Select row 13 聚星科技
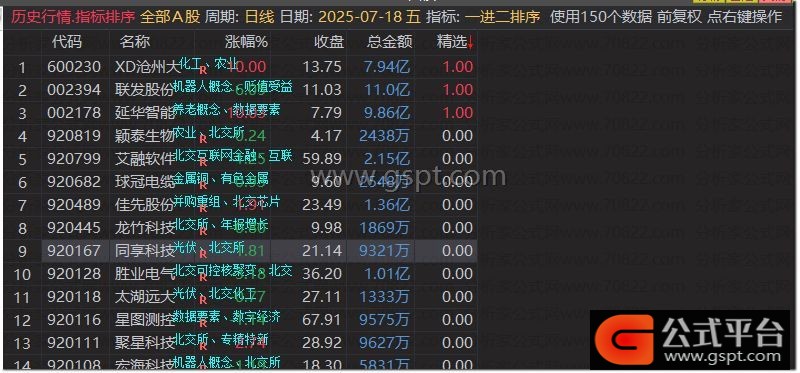 tap(240, 342)
